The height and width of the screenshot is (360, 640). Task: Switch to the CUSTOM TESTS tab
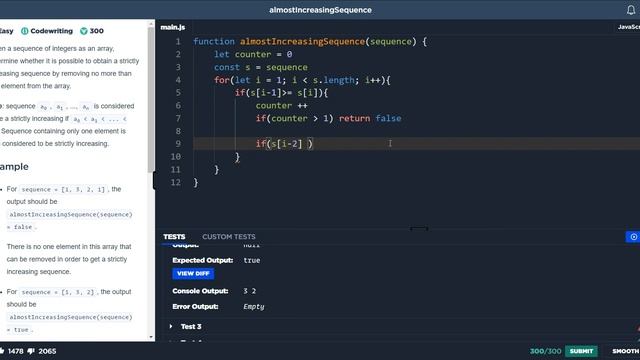coord(229,237)
